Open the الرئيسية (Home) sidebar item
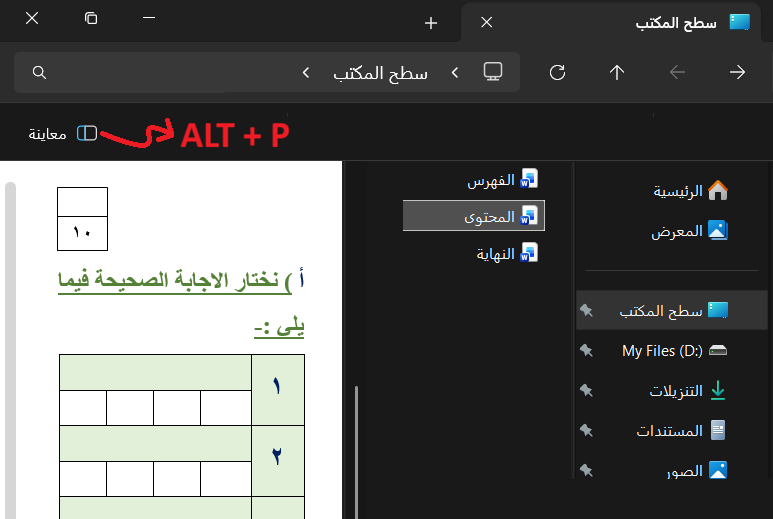Viewport: 773px width, 519px height. (680, 191)
